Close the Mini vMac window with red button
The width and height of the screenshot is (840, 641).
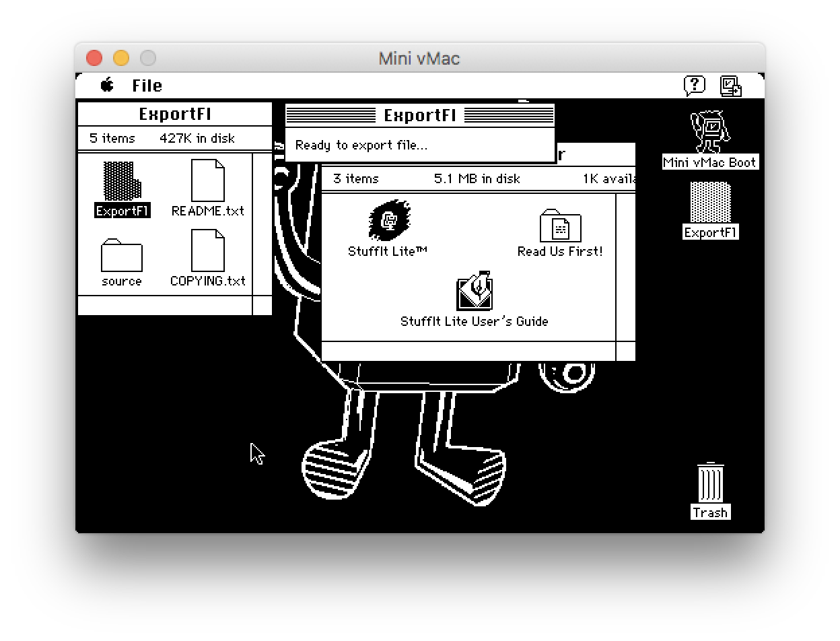[x=94, y=59]
